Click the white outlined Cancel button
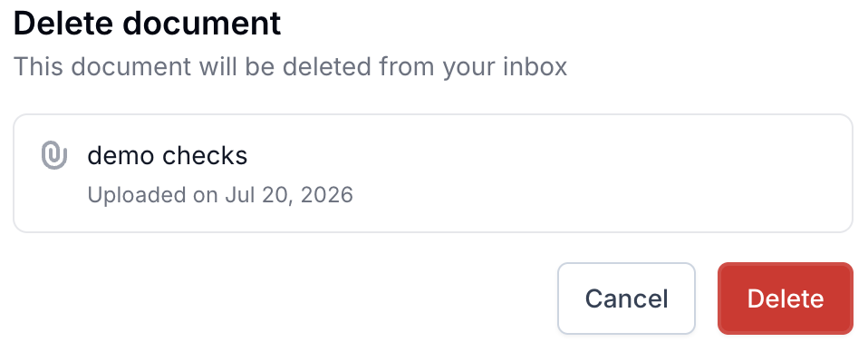 click(x=626, y=298)
